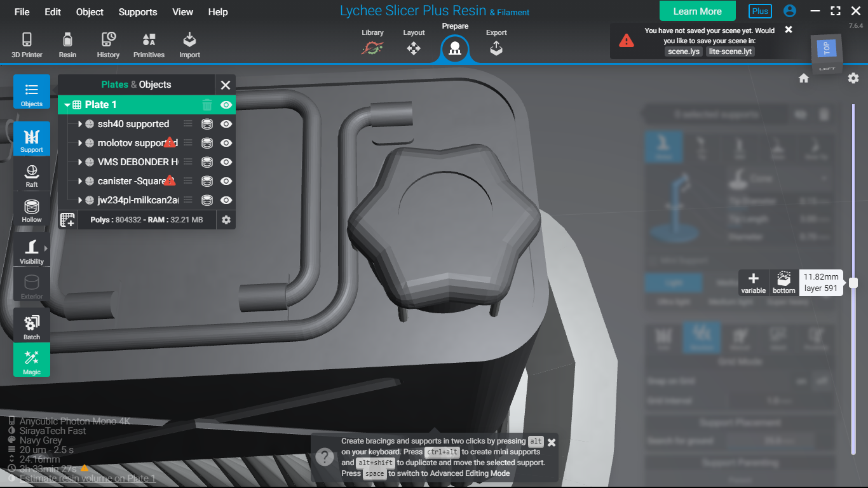868x488 pixels.
Task: Click warning icon on canister -Square
Action: pos(170,180)
